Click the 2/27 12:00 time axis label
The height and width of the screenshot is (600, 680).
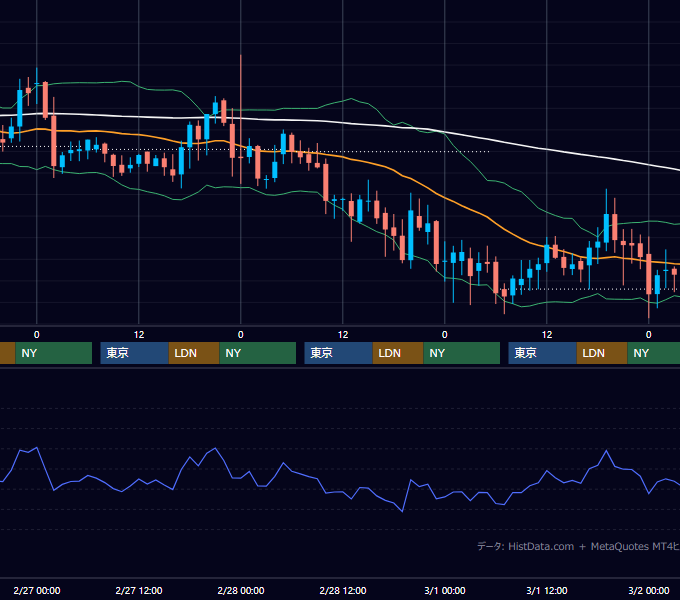coord(139,590)
